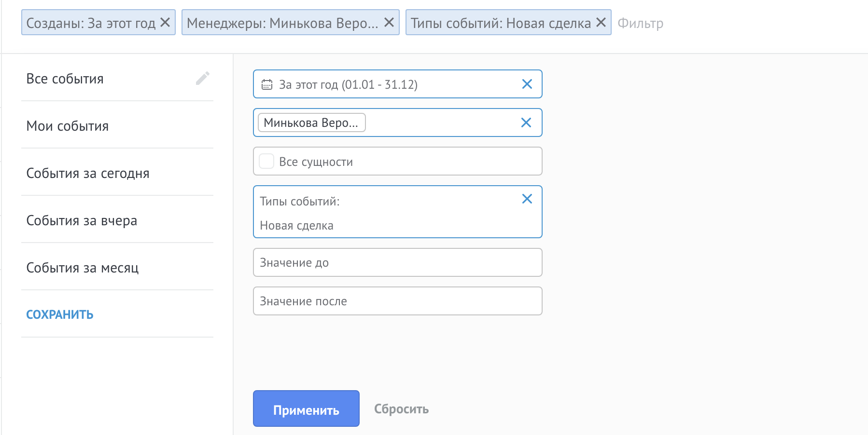This screenshot has width=868, height=435.
Task: Remove the 'Созданы: За этот год' filter chip
Action: click(x=165, y=22)
